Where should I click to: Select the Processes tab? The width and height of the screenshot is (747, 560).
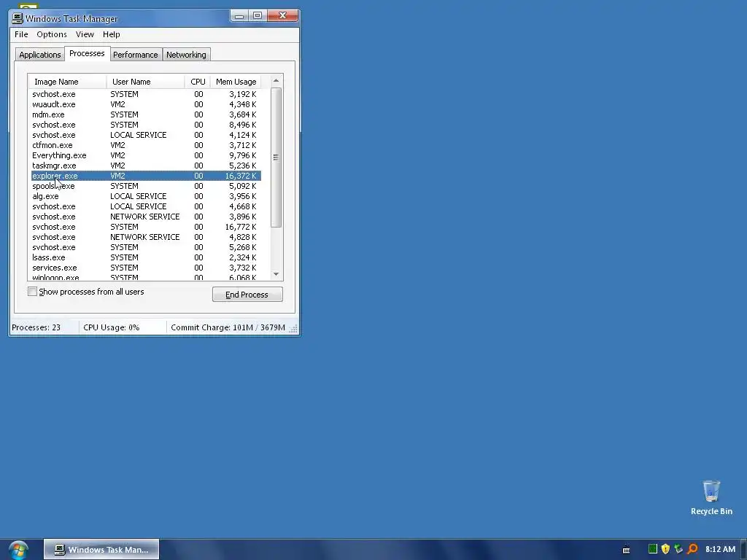point(87,53)
